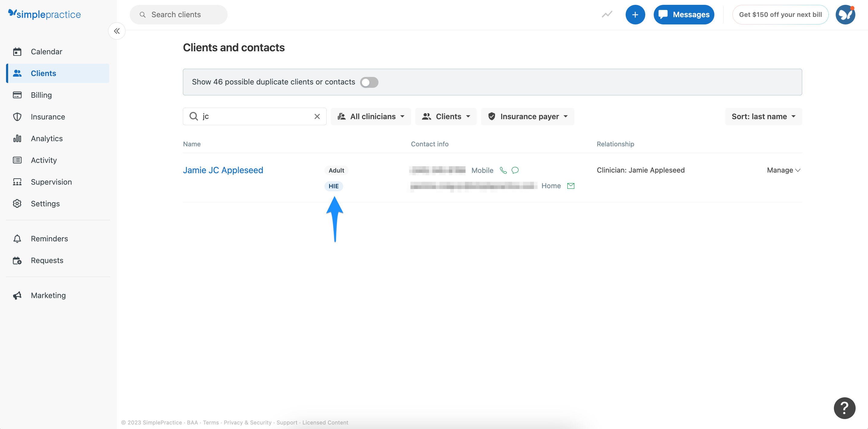
Task: Open the Sort: last name dropdown
Action: pyautogui.click(x=763, y=116)
